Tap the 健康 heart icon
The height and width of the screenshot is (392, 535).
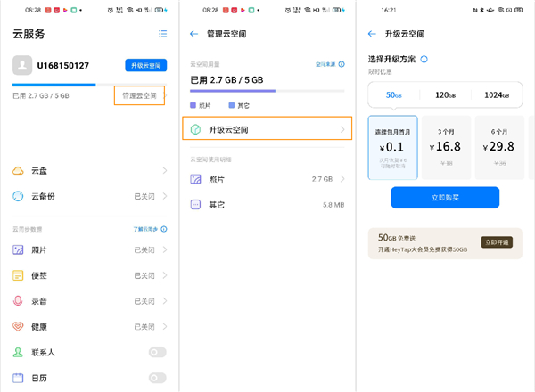19,327
